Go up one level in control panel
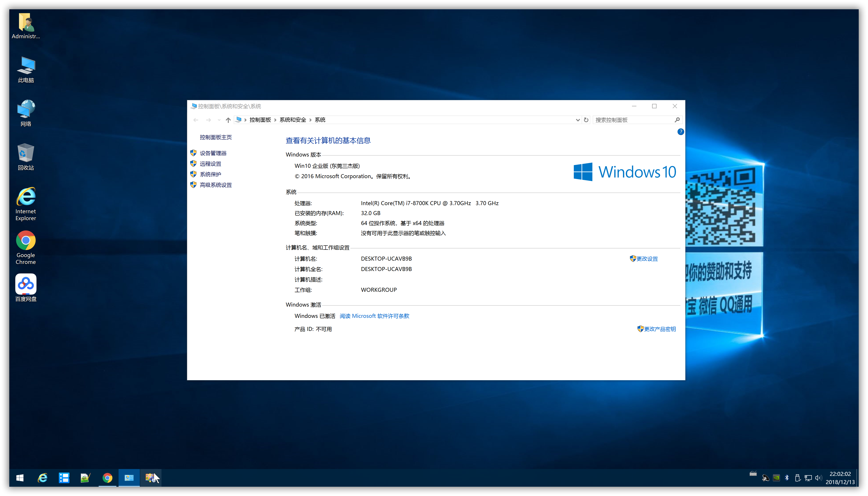868x496 pixels. (x=228, y=120)
